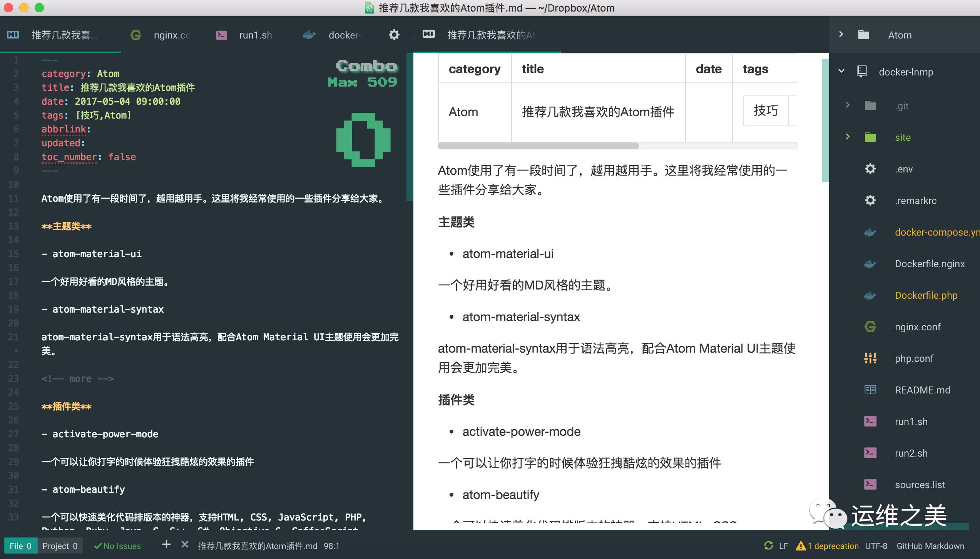Click the file name in status bar

point(258,546)
